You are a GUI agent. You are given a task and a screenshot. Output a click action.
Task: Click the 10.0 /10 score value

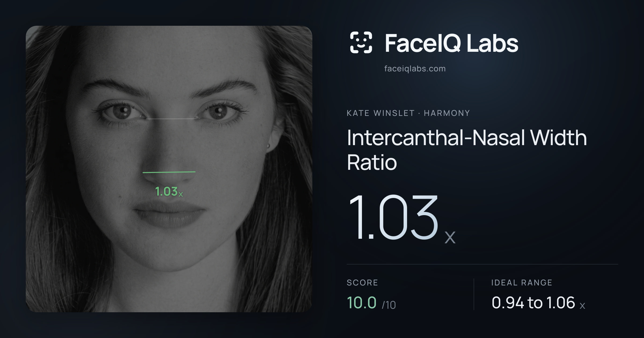point(371,303)
